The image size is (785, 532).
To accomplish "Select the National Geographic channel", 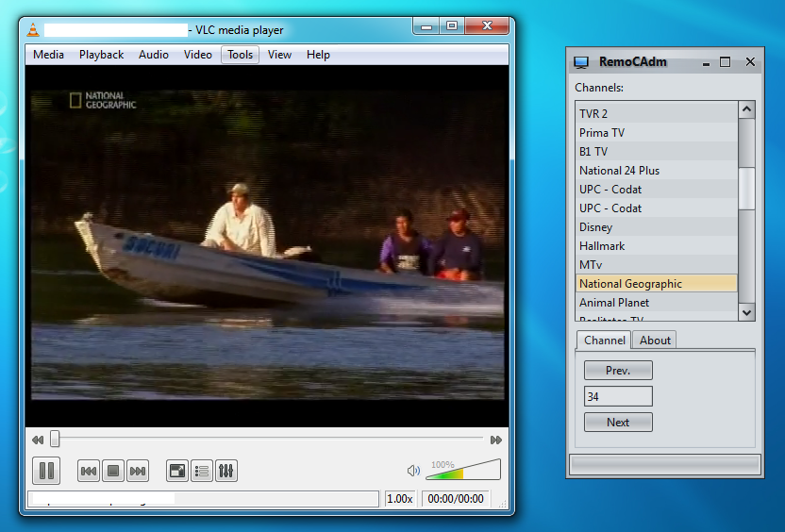I will click(657, 284).
